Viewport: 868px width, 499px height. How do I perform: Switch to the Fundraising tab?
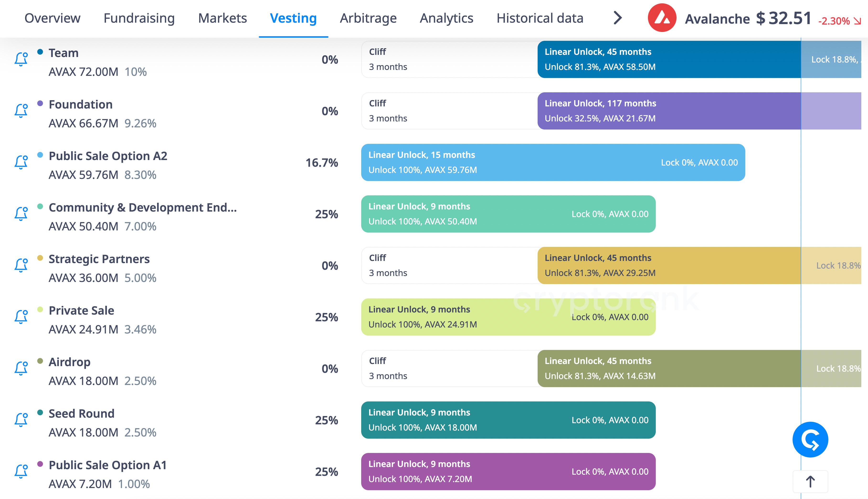tap(139, 18)
